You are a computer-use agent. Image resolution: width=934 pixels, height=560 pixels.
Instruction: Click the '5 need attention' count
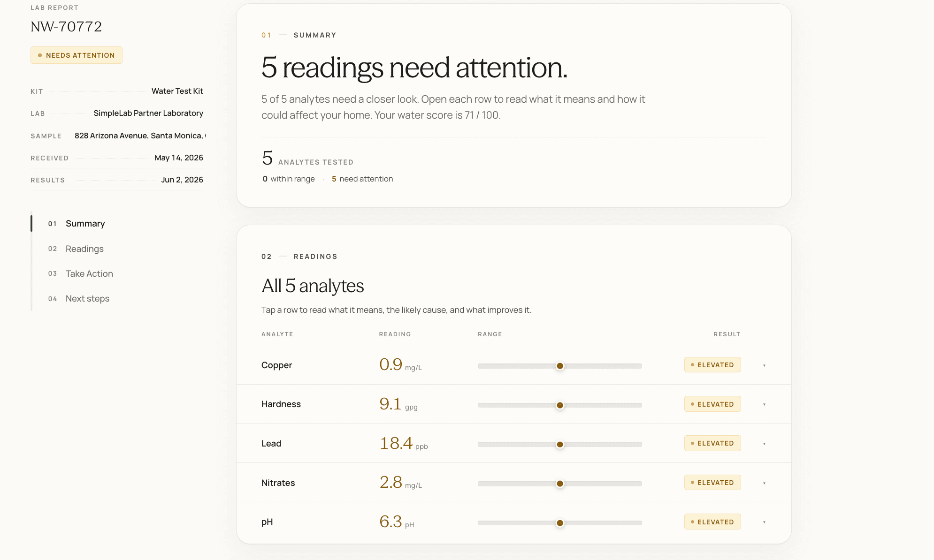point(362,179)
